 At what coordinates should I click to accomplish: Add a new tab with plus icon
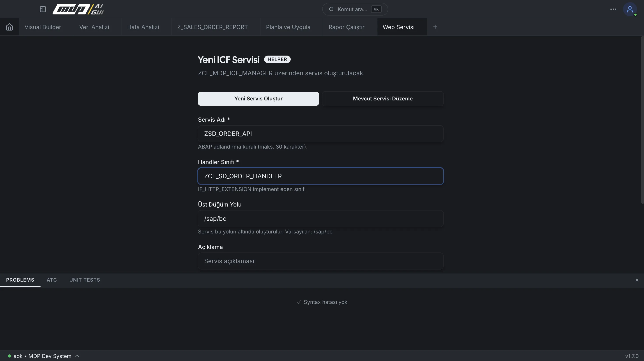click(435, 27)
